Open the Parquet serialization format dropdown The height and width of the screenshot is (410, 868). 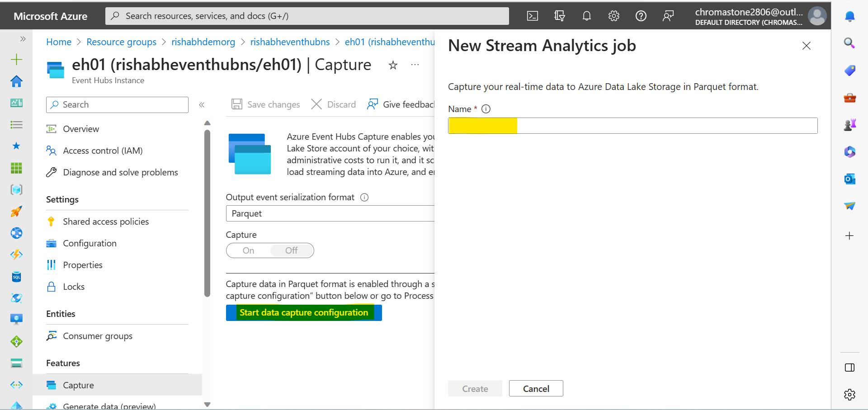330,213
